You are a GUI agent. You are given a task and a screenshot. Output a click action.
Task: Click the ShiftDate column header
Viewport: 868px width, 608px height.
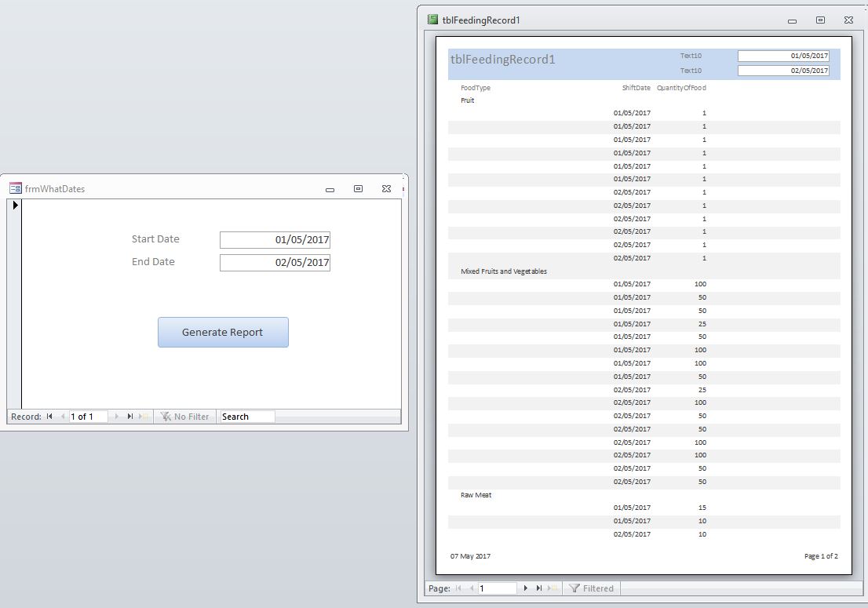click(636, 88)
